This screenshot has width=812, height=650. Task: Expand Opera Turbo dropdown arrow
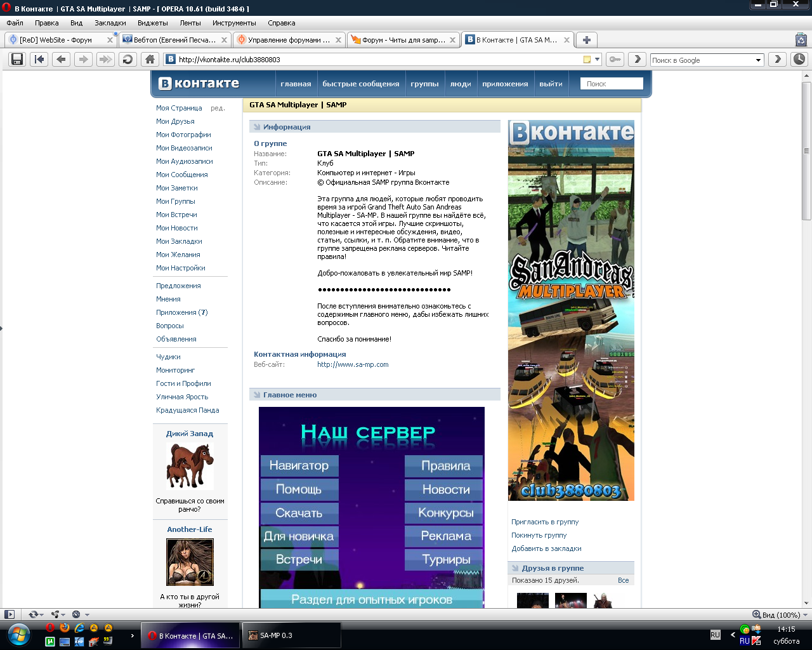point(87,614)
